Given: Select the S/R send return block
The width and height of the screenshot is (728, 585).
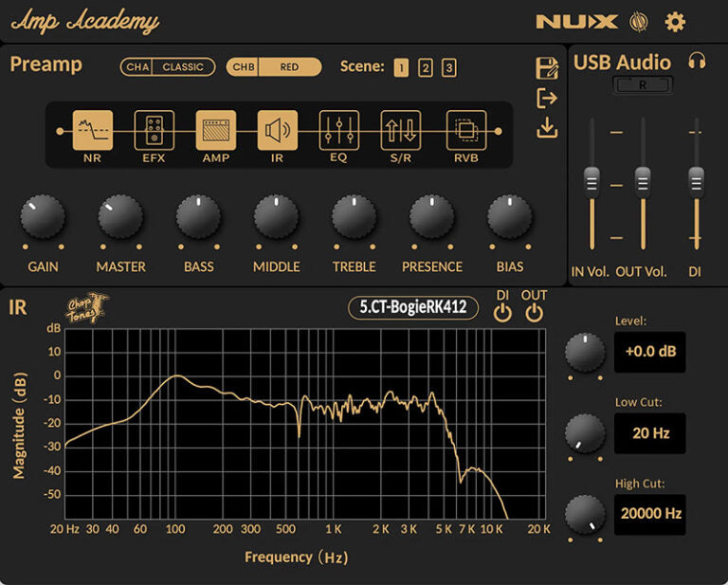Looking at the screenshot, I should pos(401,130).
